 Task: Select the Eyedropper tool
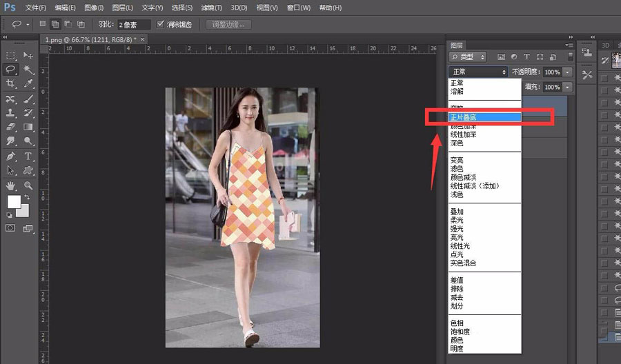(x=28, y=83)
